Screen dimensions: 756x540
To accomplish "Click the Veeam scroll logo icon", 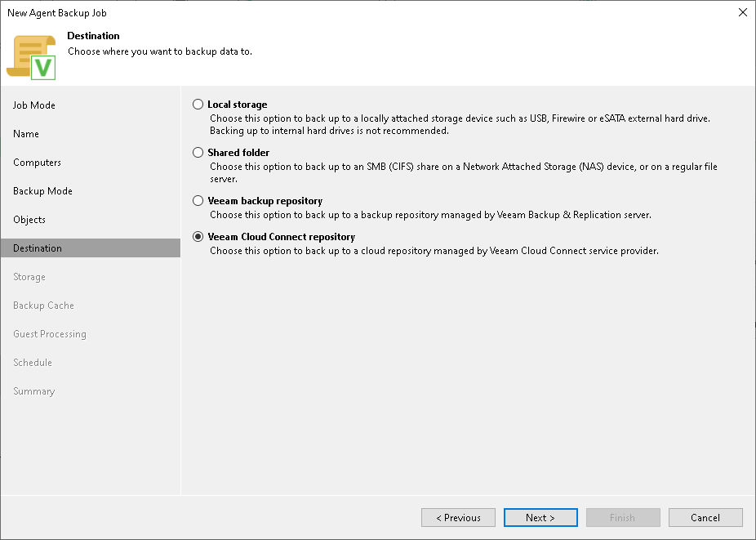I will [x=31, y=55].
